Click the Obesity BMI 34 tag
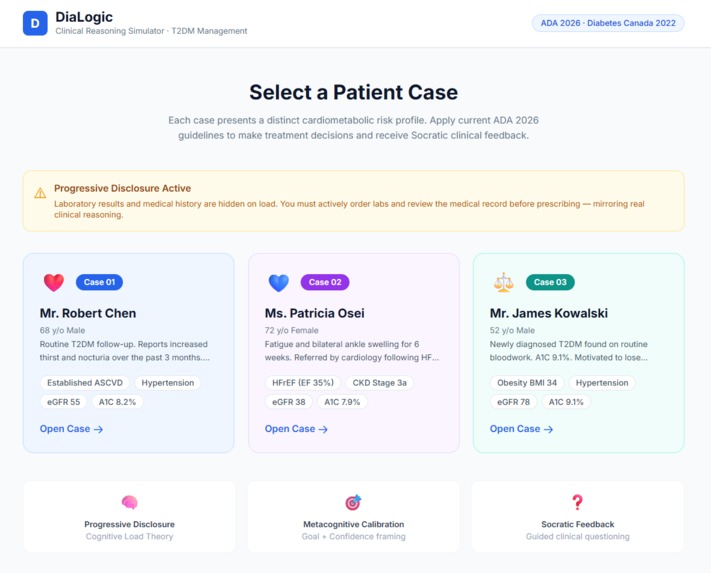This screenshot has width=711, height=573. [x=527, y=383]
